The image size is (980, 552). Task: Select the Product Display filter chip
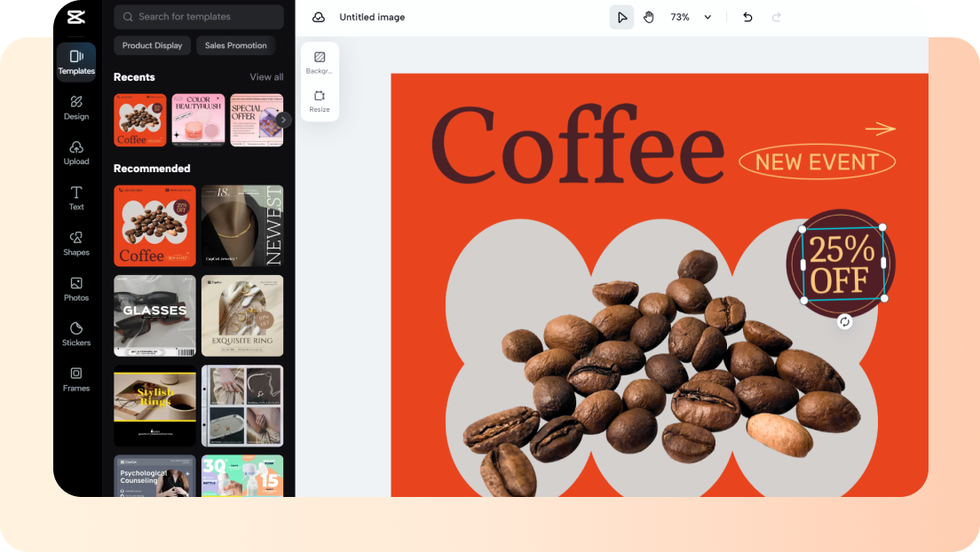[152, 45]
